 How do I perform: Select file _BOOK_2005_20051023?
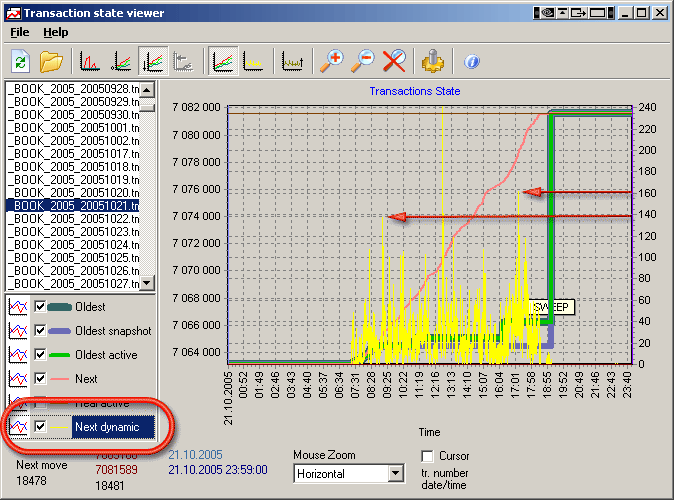tap(73, 231)
